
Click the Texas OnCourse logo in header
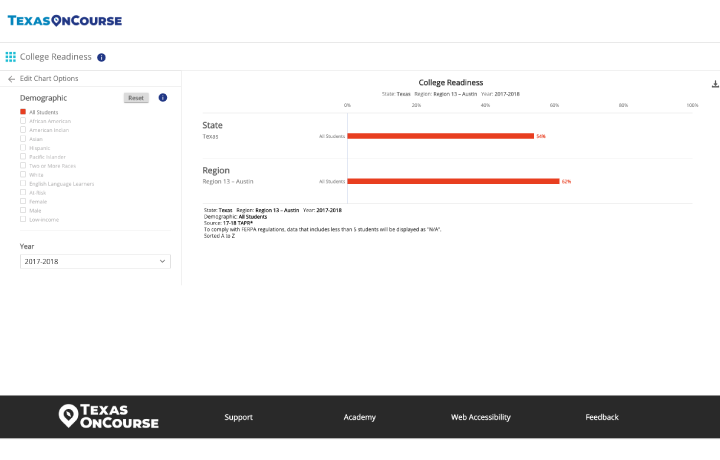(65, 20)
